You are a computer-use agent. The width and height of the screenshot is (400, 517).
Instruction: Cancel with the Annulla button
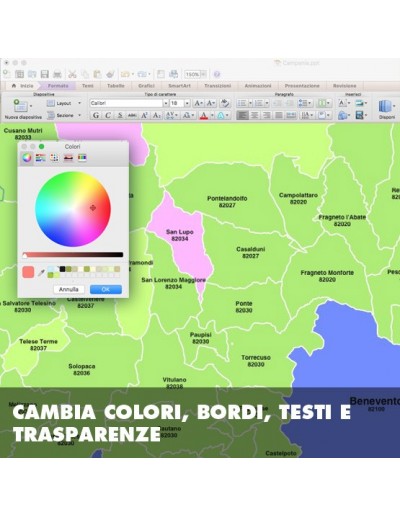point(69,289)
